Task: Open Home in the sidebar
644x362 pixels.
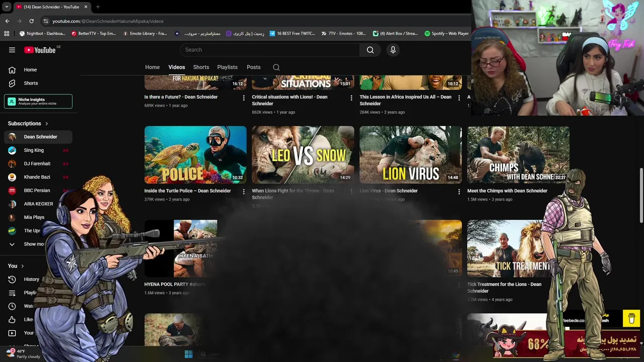Action: click(x=38, y=70)
